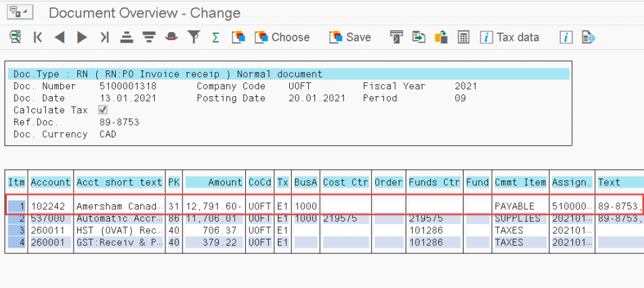Click the Amount column header
Image resolution: width=644 pixels, height=288 pixels.
pos(214,182)
